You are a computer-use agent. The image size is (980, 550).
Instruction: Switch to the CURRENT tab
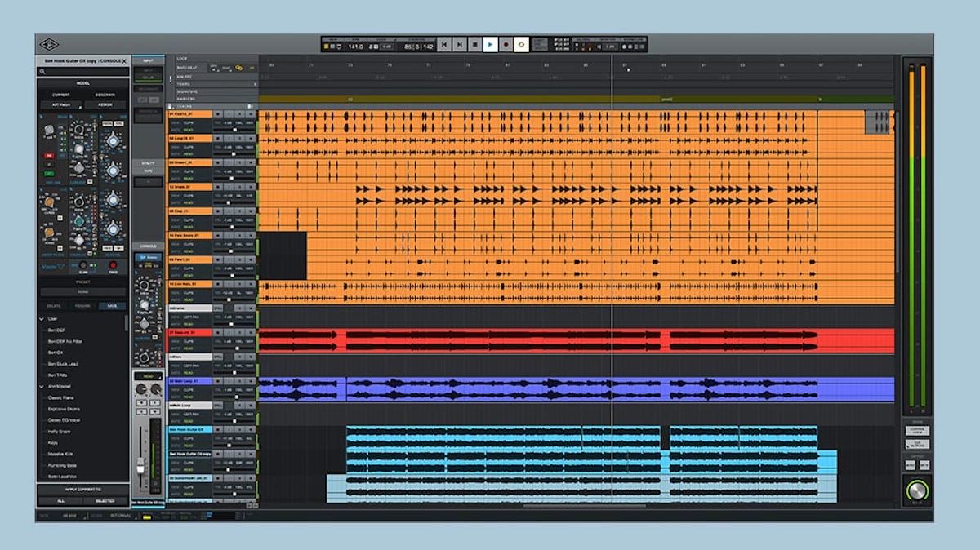tap(61, 94)
